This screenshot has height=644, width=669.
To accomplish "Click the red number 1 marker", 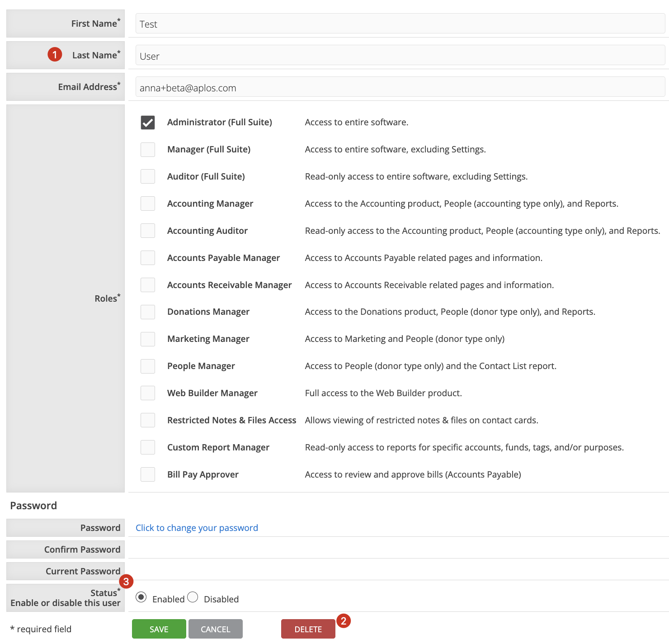I will pos(55,55).
